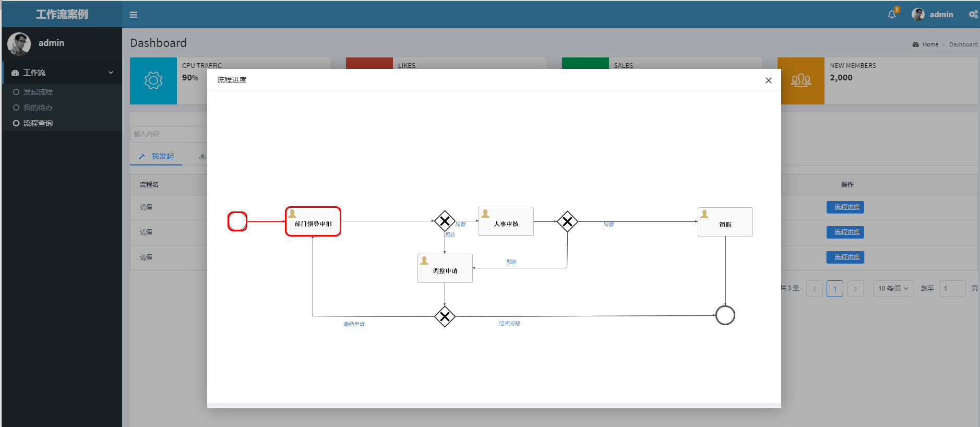The image size is (980, 427).
Task: Click the gateway after 人事审核
Action: pos(567,221)
